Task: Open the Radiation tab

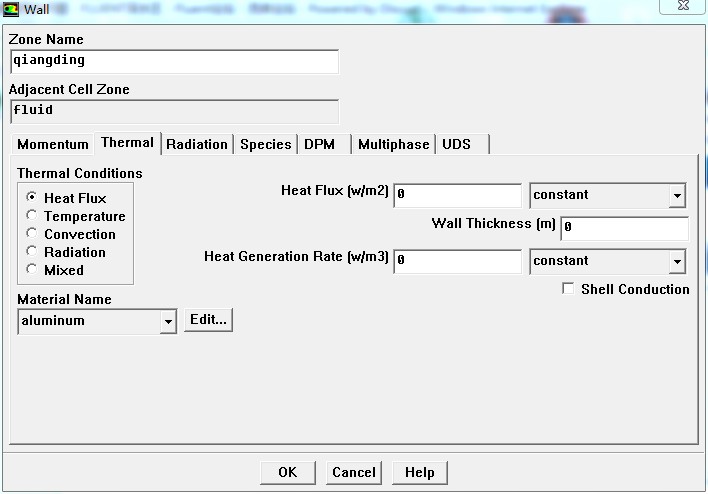Action: (x=197, y=144)
